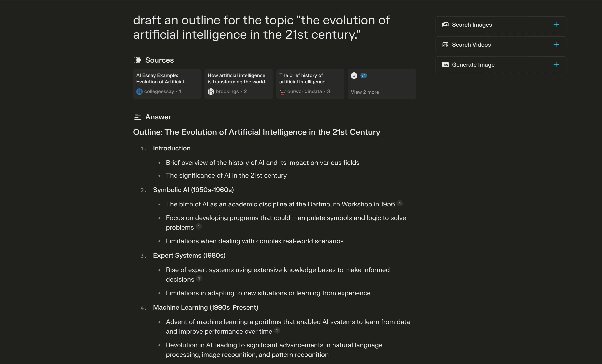Click the Search Videos film icon
This screenshot has height=364, width=602.
[445, 45]
